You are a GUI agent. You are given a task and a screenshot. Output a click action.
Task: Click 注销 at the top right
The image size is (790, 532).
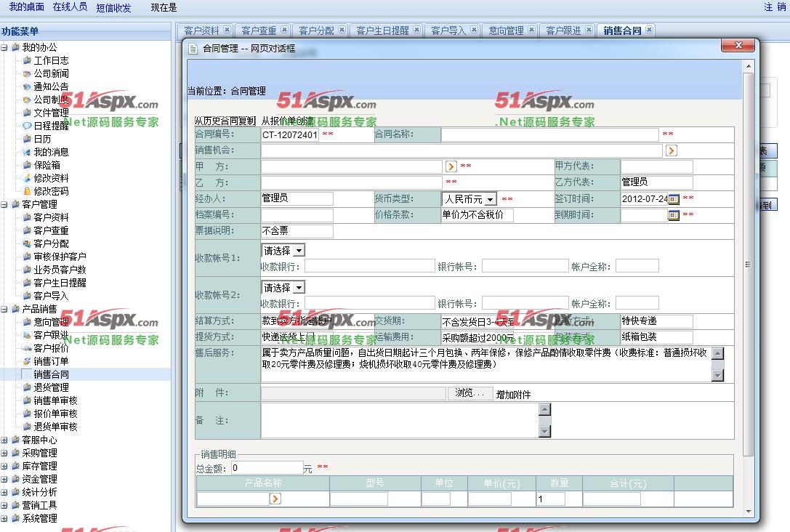tap(775, 7)
